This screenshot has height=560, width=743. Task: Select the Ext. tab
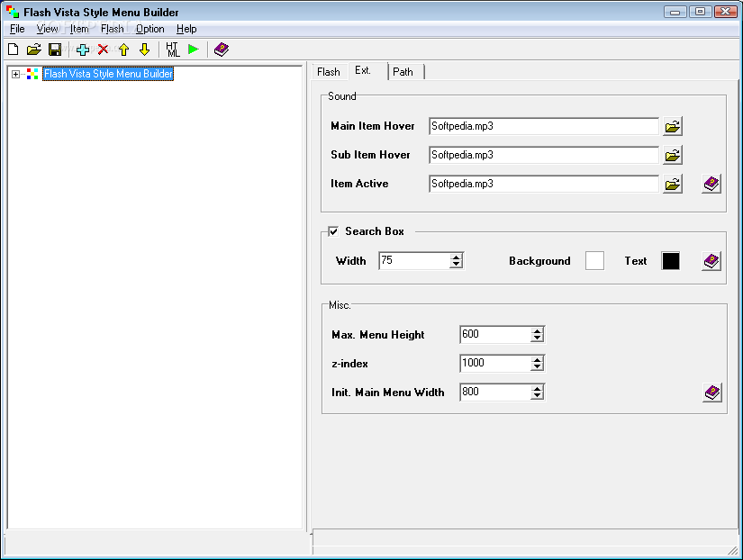point(367,70)
